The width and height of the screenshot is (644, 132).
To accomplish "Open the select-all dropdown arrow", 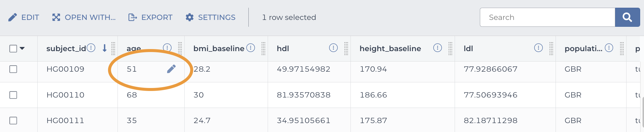I will [x=22, y=48].
